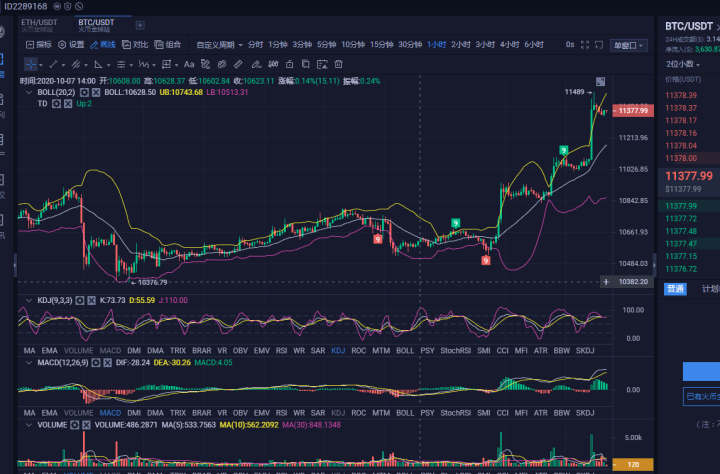Open the 2位小数 decimal precision dropdown
720x474 pixels.
[685, 64]
